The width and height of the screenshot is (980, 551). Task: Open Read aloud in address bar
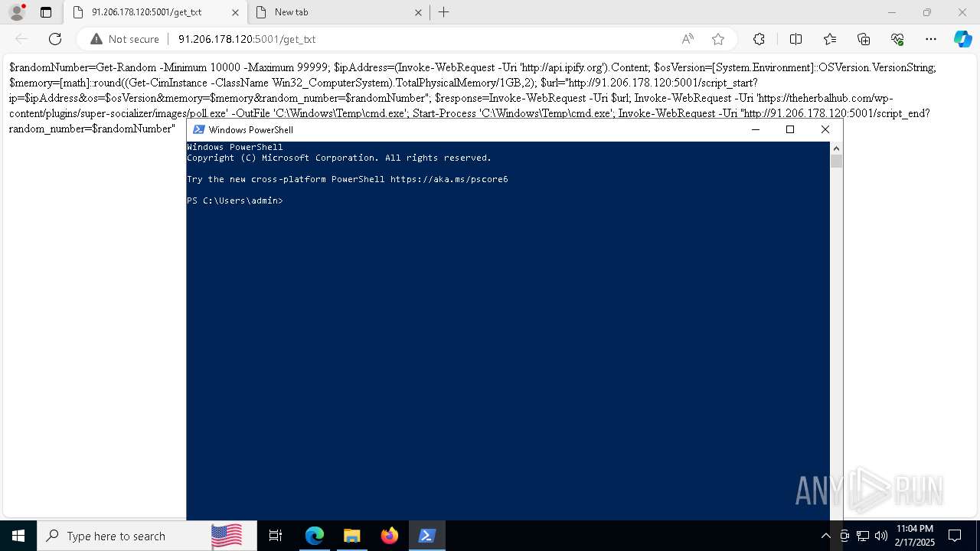pos(688,39)
